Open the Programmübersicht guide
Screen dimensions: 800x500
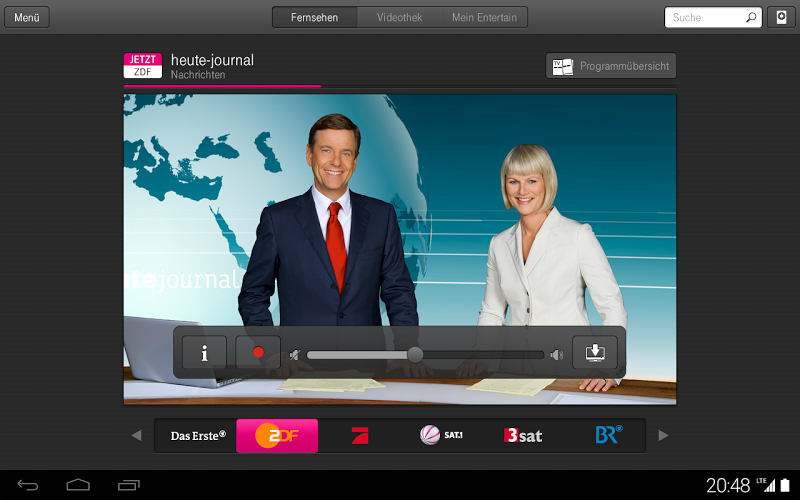[611, 66]
